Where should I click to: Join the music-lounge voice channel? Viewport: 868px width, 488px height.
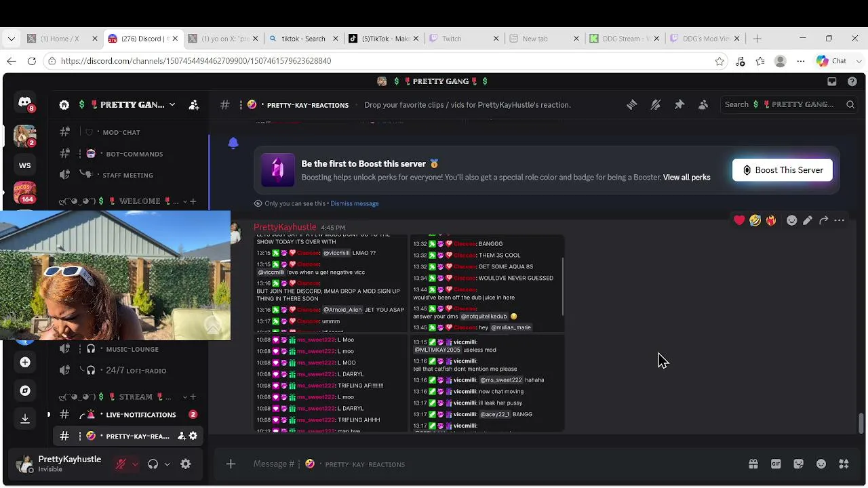click(x=132, y=349)
